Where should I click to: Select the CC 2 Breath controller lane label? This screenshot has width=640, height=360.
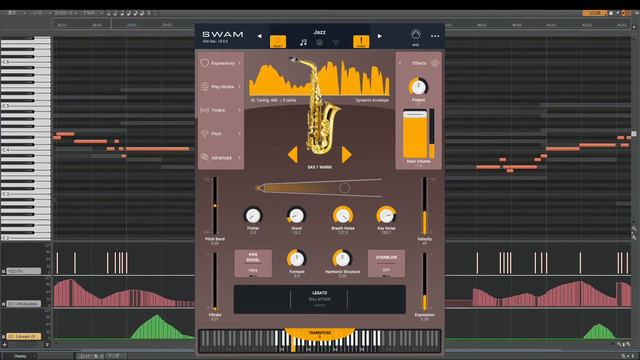point(24,337)
